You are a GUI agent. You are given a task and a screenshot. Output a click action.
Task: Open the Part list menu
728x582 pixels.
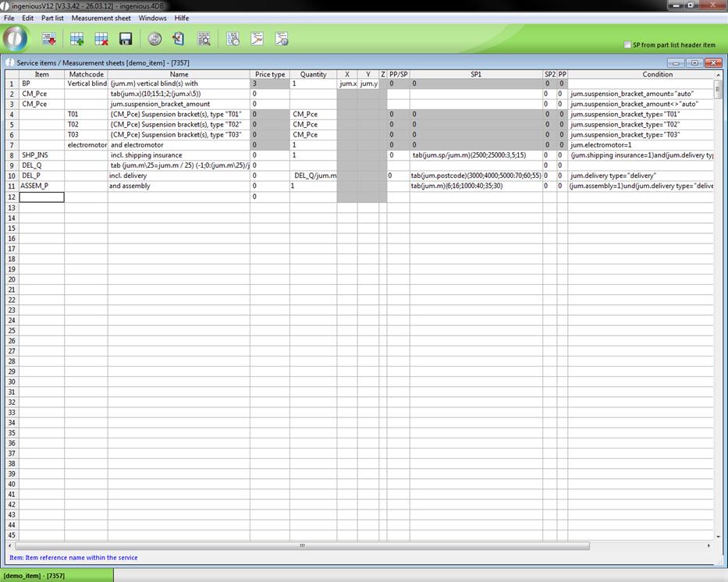coord(52,18)
